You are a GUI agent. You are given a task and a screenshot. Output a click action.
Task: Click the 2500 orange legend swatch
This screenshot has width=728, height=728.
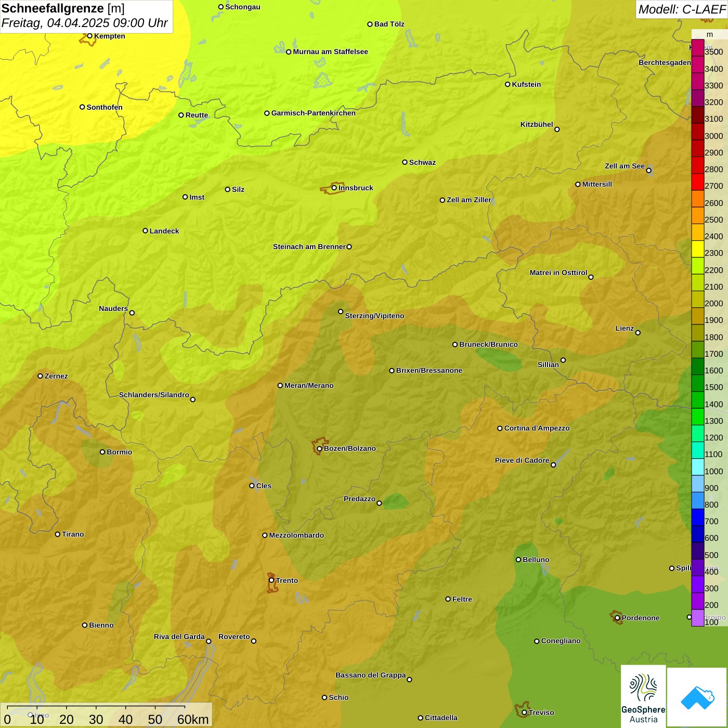(698, 216)
